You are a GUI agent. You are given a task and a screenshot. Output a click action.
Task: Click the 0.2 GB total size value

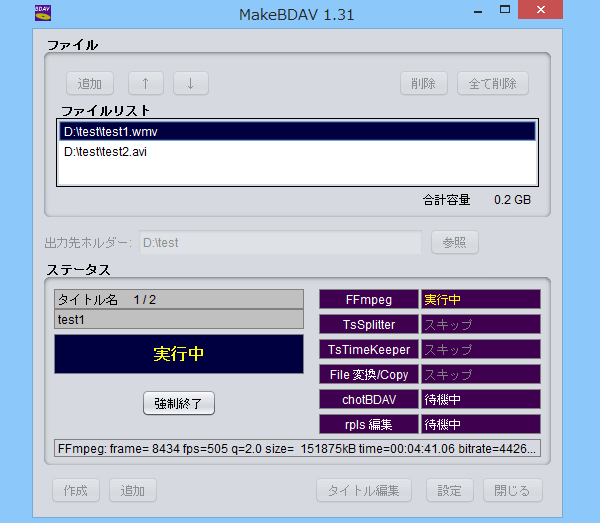pos(512,200)
